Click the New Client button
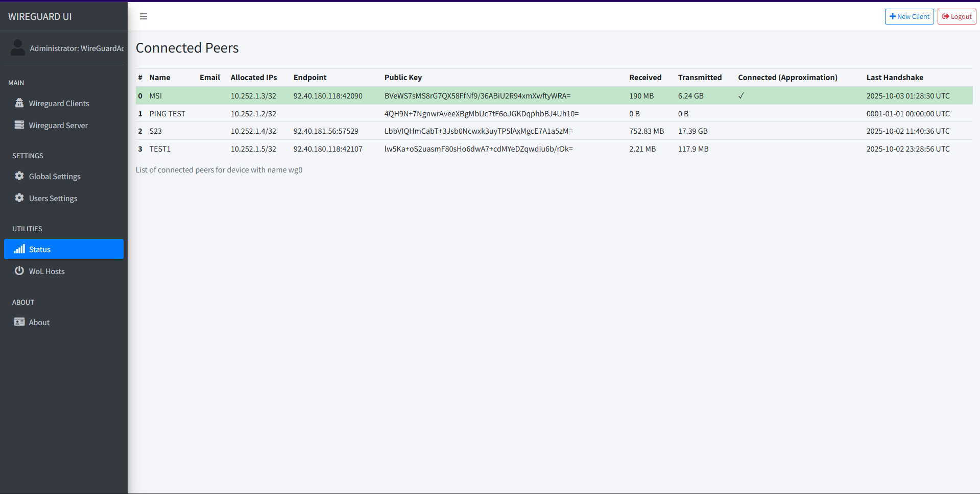 click(909, 16)
